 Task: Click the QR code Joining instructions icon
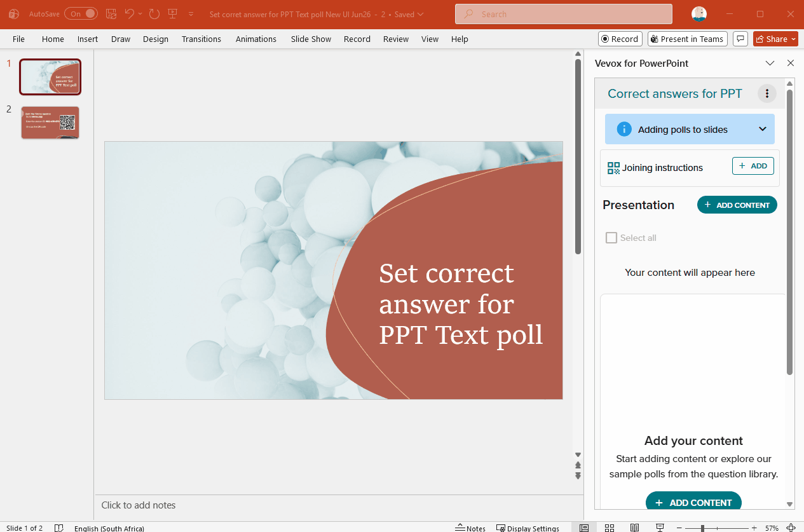coord(613,168)
